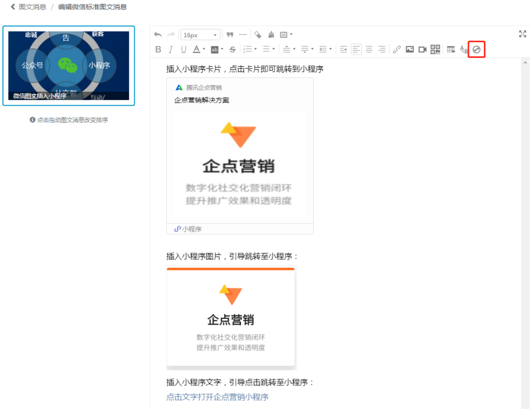Viewport: 532px width, 409px height.
Task: Click text 插入小程序卡片，点击卡片即可跳转到小程序
Action: point(245,69)
